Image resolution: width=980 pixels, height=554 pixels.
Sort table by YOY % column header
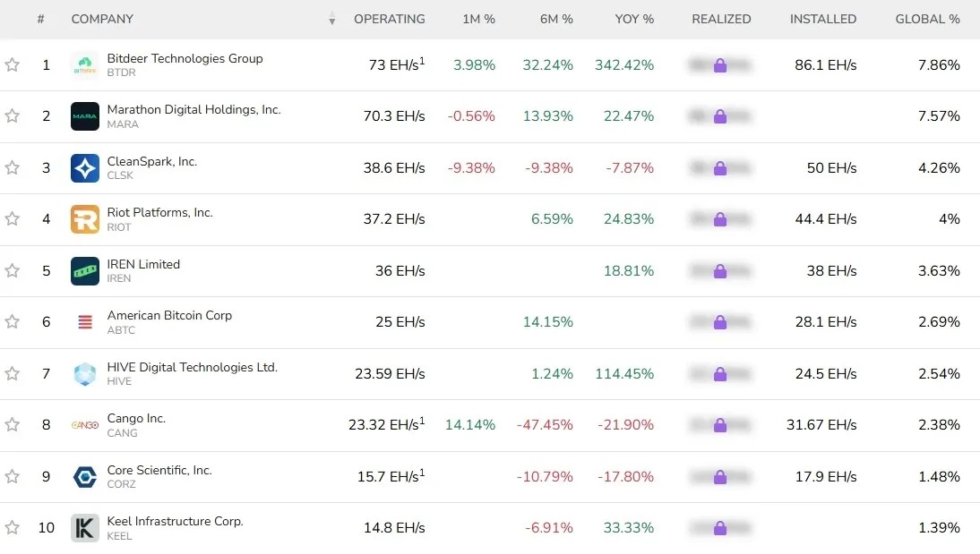coord(634,19)
